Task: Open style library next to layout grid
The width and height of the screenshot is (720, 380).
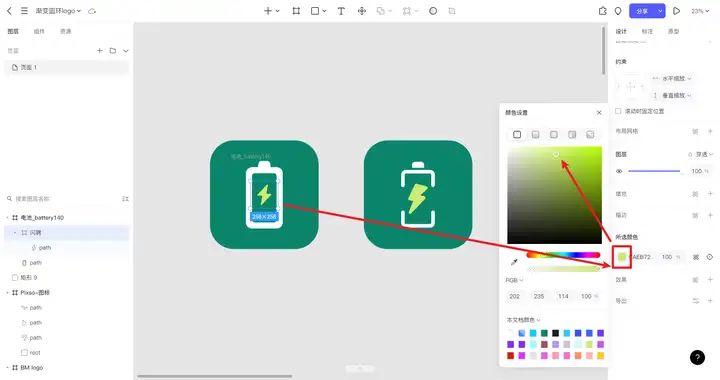Action: click(695, 131)
